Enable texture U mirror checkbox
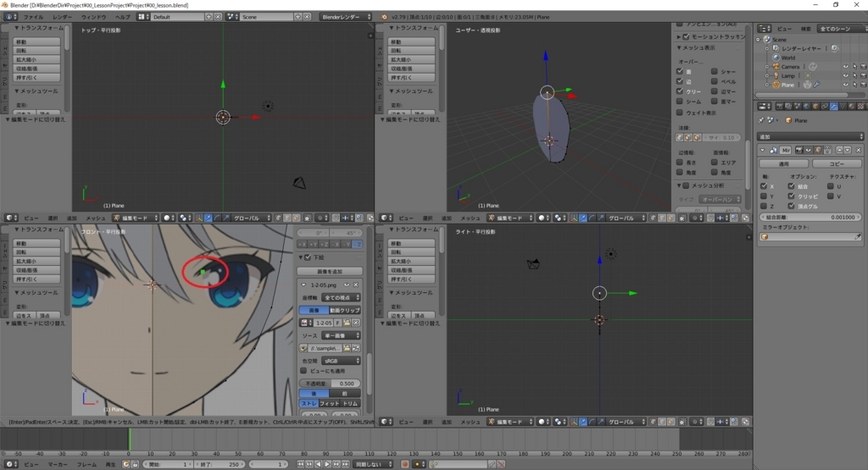 pos(831,186)
